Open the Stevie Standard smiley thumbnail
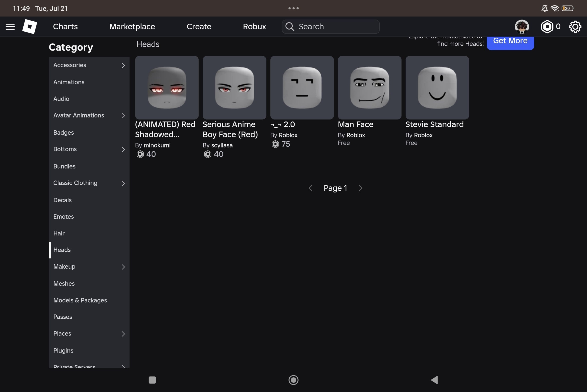Screen dimensions: 587x392 (x=437, y=88)
